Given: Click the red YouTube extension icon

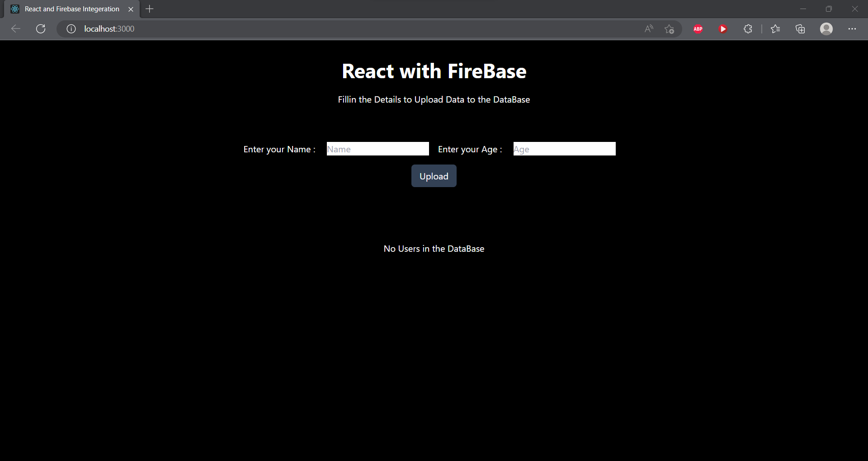Looking at the screenshot, I should pos(722,28).
